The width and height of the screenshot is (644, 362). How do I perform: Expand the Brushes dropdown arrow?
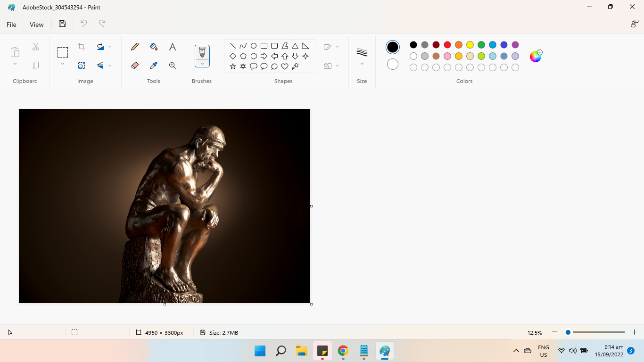pyautogui.click(x=202, y=64)
